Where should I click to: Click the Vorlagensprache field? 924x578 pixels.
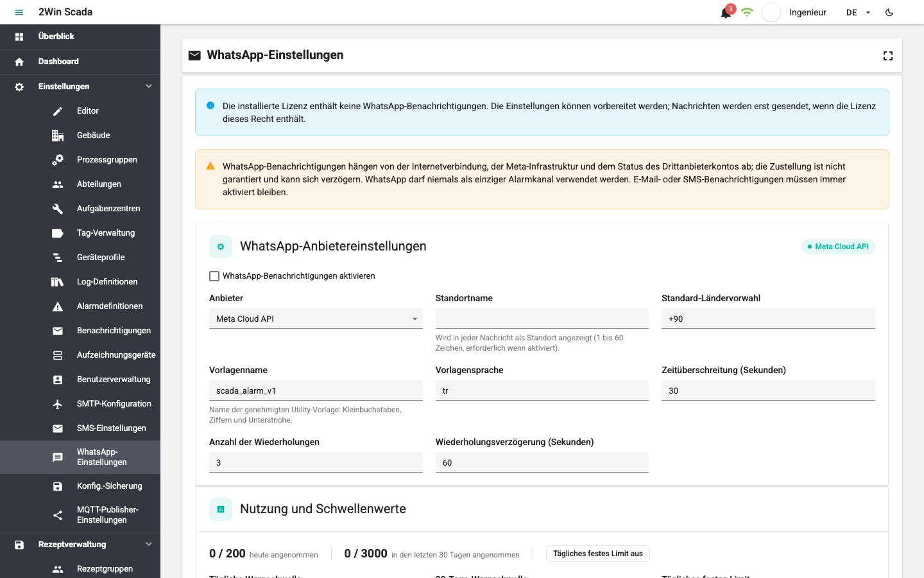point(542,390)
